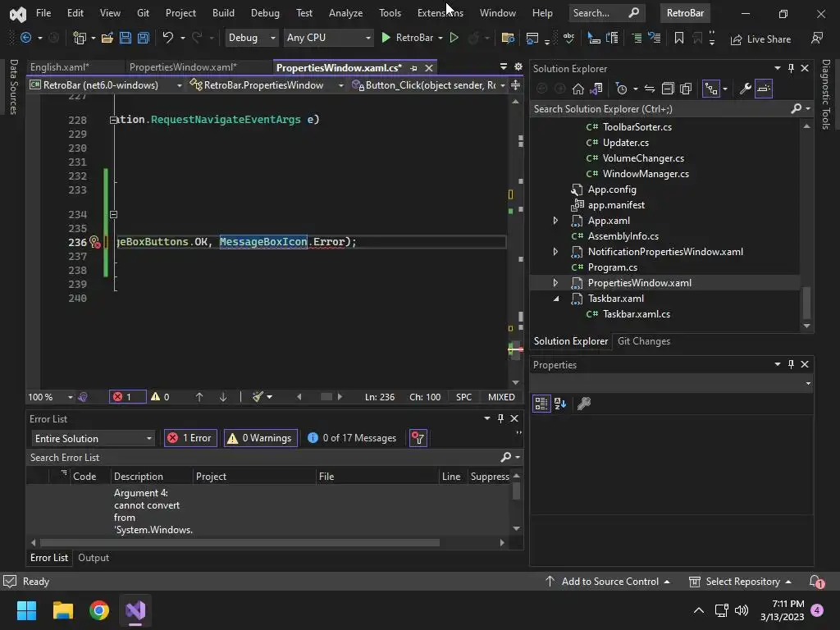Open the RetroBar (net6.0-windows) project dropdown
This screenshot has width=840, height=630.
(106, 85)
